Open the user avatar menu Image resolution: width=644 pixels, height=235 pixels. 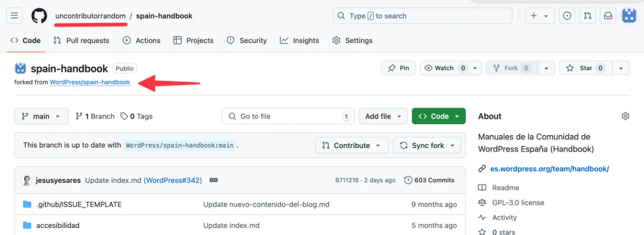[x=629, y=16]
